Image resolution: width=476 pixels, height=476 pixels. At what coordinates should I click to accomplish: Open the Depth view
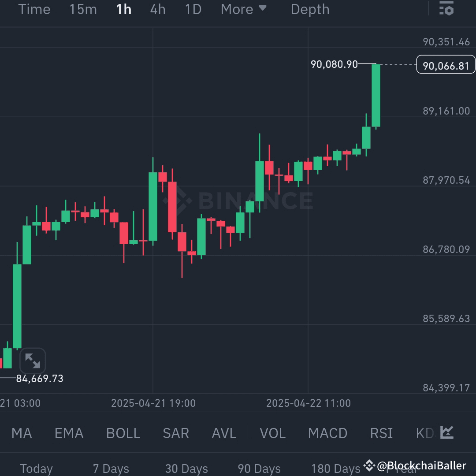(x=310, y=9)
